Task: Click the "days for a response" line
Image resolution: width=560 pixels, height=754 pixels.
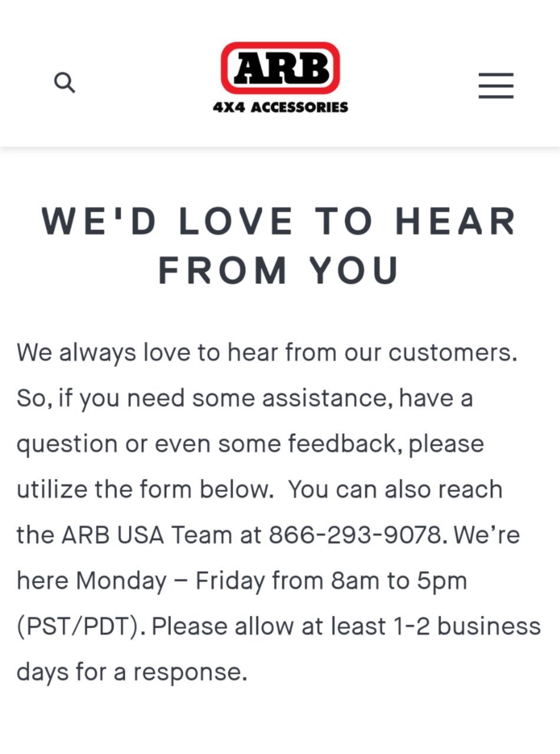Action: click(131, 673)
